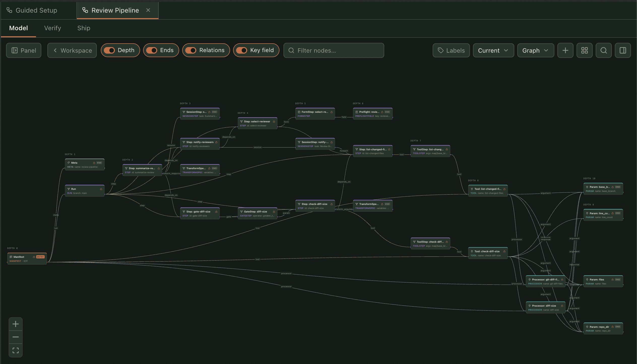Click the Filter nodes input field

pyautogui.click(x=334, y=51)
